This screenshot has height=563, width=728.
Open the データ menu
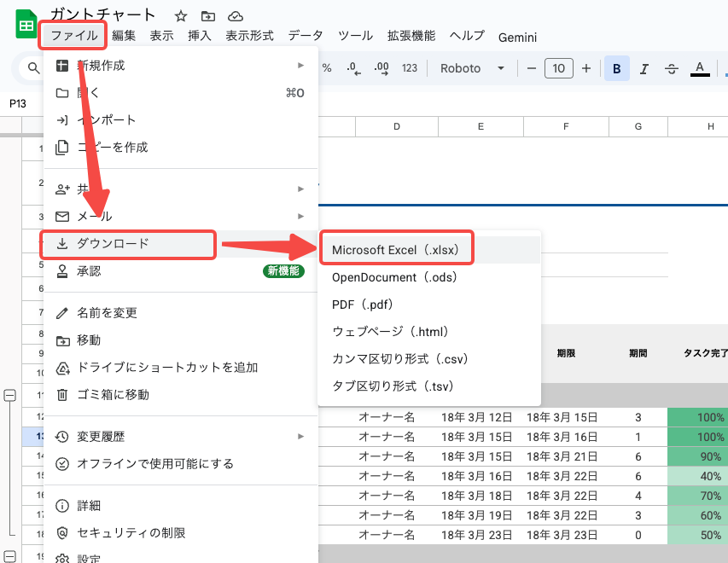[305, 37]
